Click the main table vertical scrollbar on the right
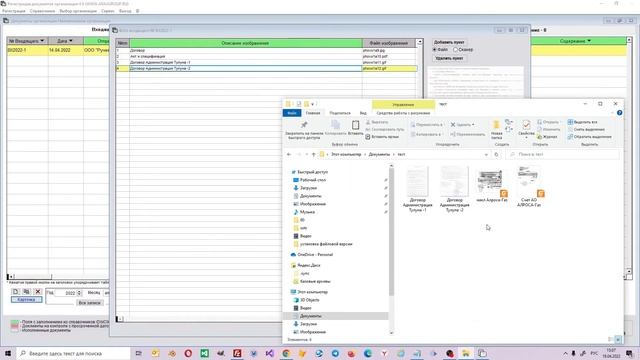The width and height of the screenshot is (640, 360). tap(629, 155)
